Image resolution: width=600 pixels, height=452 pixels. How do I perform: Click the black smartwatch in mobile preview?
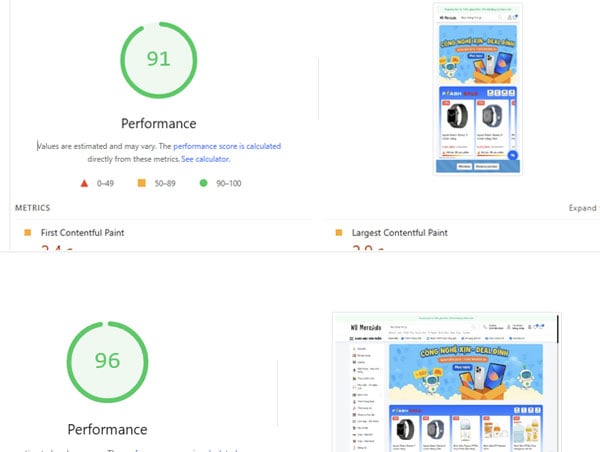pos(458,116)
